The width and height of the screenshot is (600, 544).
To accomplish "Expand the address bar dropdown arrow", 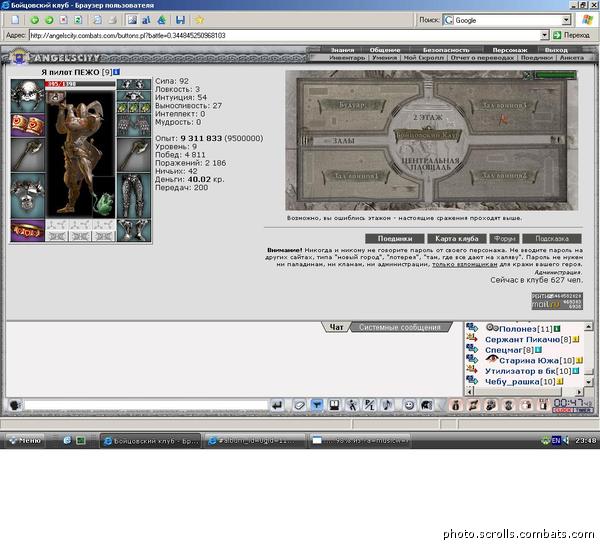I will pyautogui.click(x=544, y=35).
